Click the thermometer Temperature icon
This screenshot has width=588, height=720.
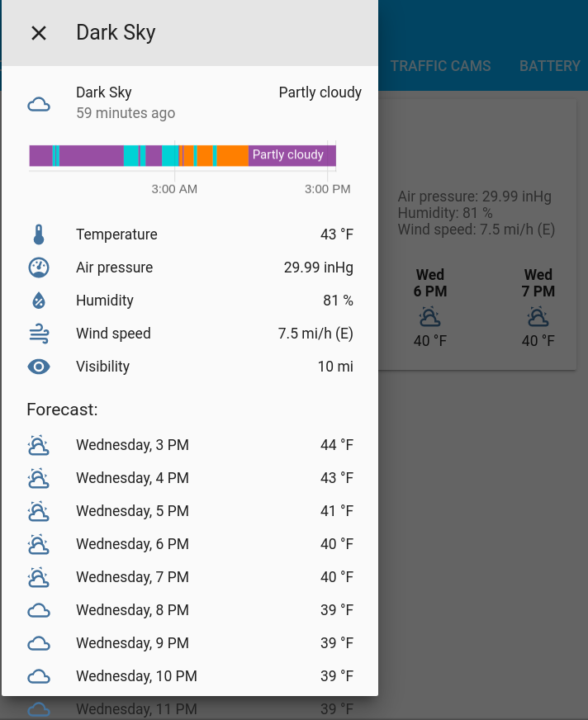point(37,234)
